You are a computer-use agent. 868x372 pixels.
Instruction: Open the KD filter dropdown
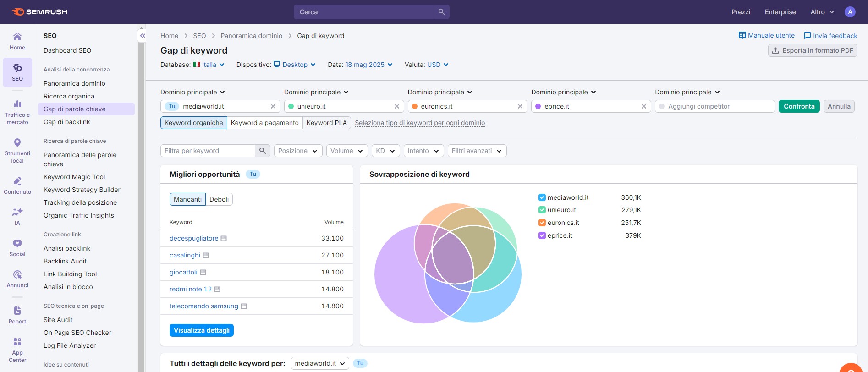click(x=386, y=151)
